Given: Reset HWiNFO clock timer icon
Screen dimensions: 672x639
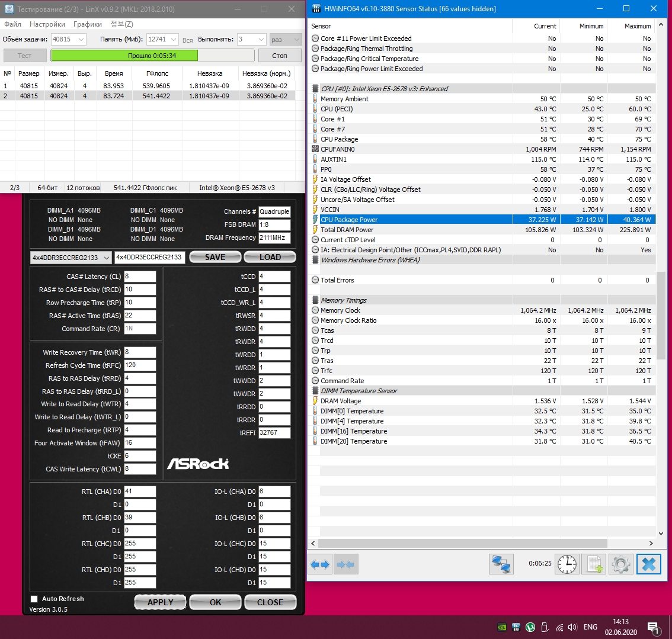Looking at the screenshot, I should click(x=567, y=564).
